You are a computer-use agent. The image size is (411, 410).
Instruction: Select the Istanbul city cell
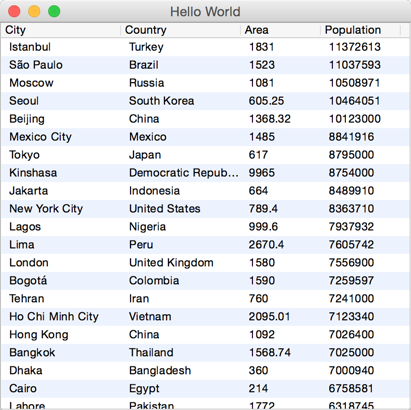(x=30, y=47)
